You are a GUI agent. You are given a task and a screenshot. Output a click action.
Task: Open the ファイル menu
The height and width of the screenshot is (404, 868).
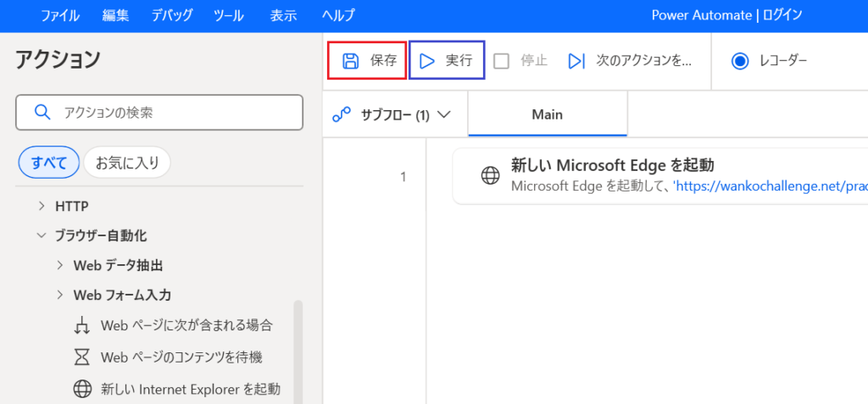[60, 15]
